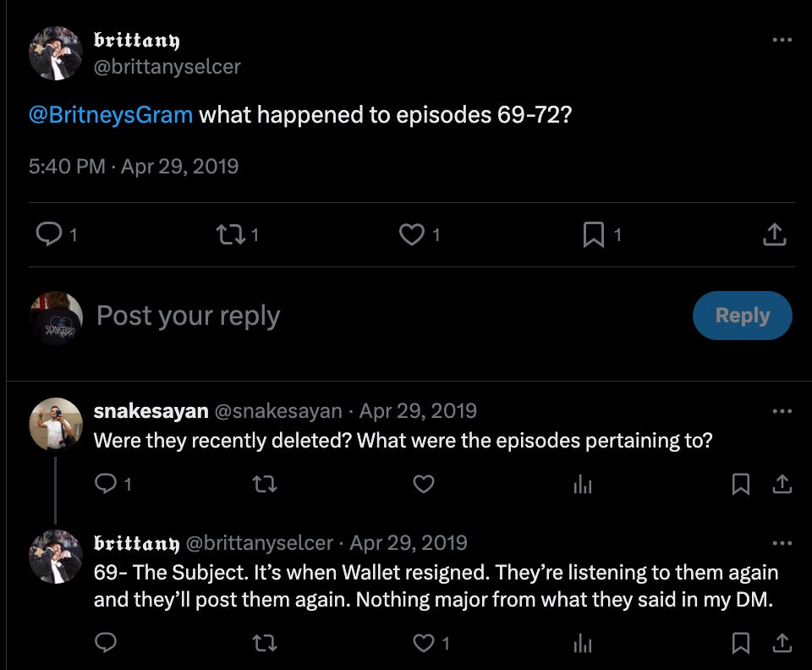The width and height of the screenshot is (812, 670).
Task: Share the main tweet
Action: pyautogui.click(x=775, y=234)
